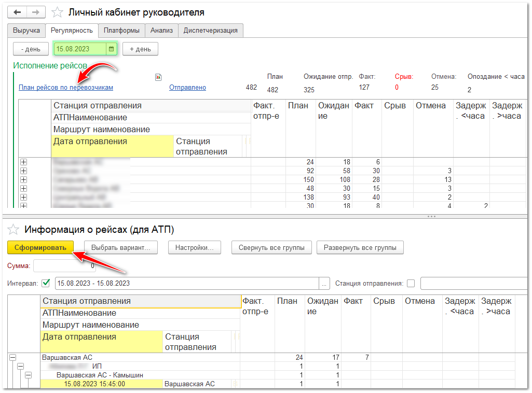532x393 pixels.
Task: Enable the Станция отправления filter checkbox
Action: click(x=411, y=284)
